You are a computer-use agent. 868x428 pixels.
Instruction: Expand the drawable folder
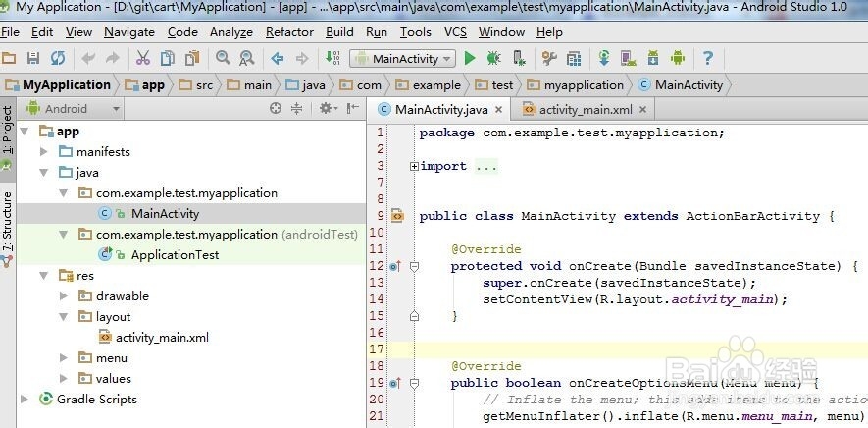[x=64, y=296]
